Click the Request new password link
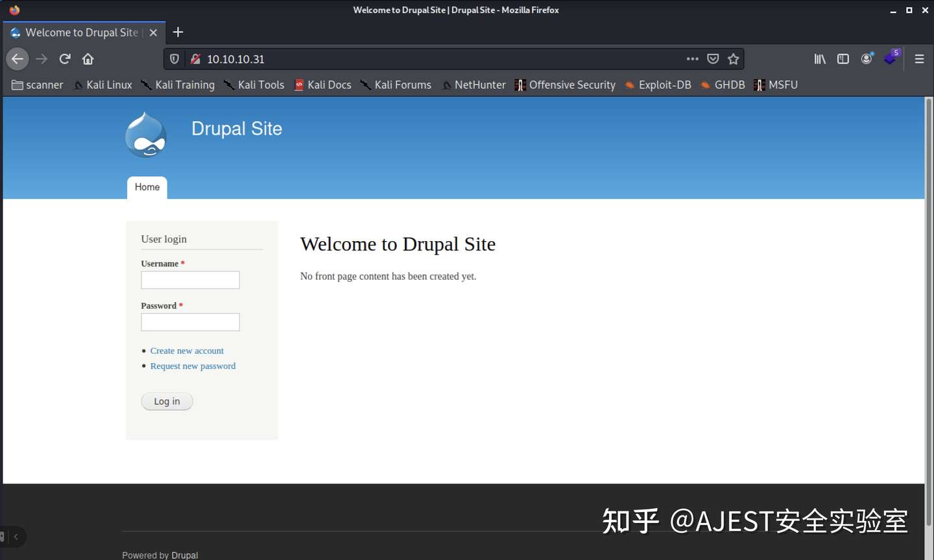 coord(193,366)
